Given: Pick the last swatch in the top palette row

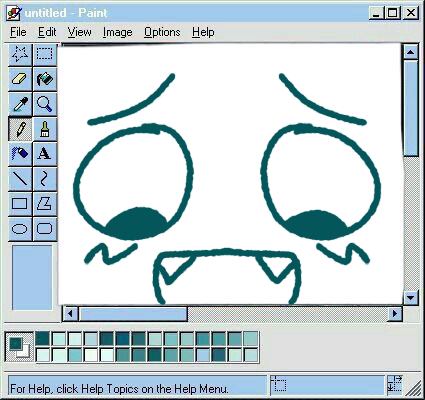Looking at the screenshot, I should coord(251,339).
